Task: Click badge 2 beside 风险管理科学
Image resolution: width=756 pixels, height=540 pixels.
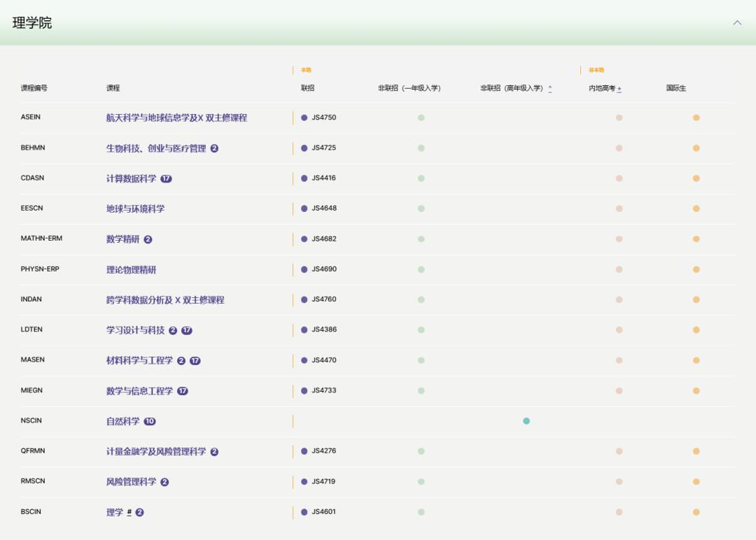Action: click(x=164, y=482)
